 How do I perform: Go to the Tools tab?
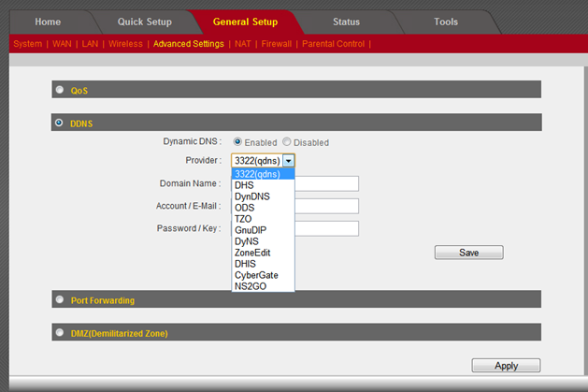[x=446, y=22]
